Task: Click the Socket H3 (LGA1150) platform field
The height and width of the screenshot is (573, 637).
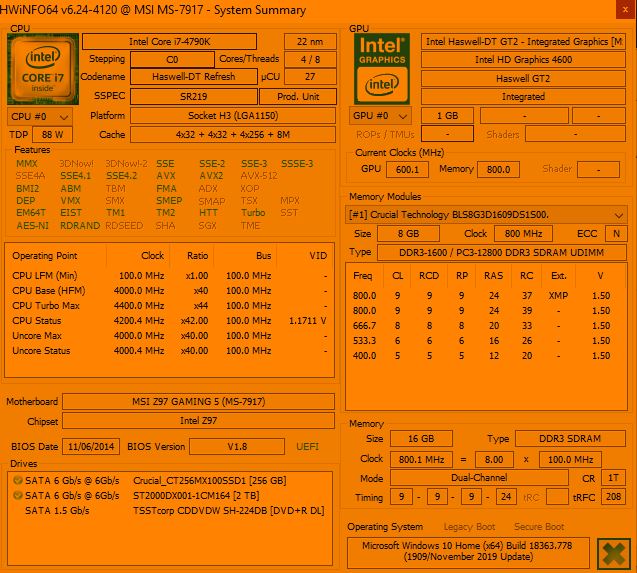Action: [233, 116]
